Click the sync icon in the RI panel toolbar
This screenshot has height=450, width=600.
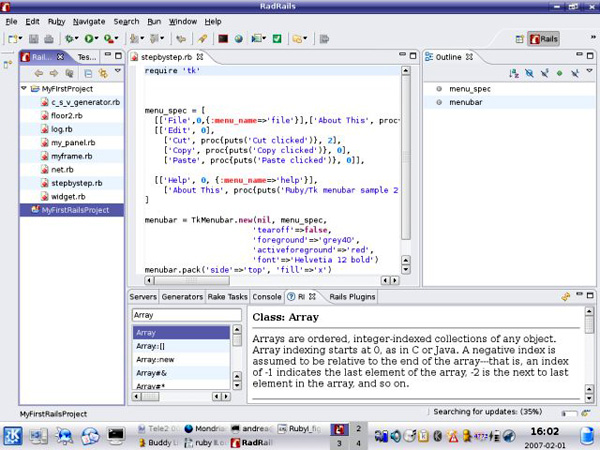coord(566,297)
